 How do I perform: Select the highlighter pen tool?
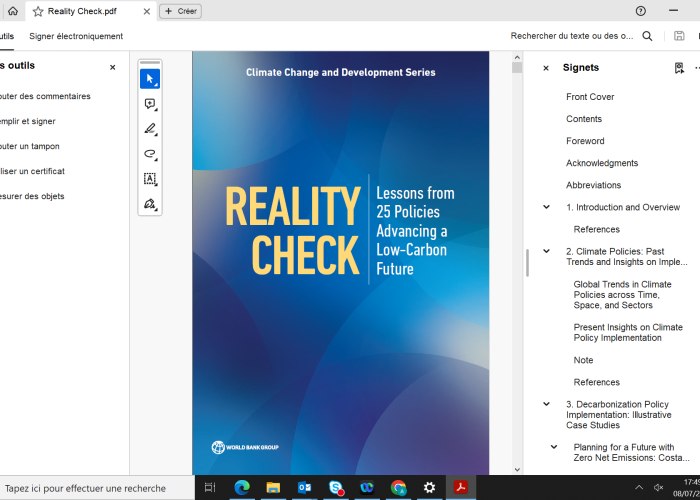click(150, 129)
